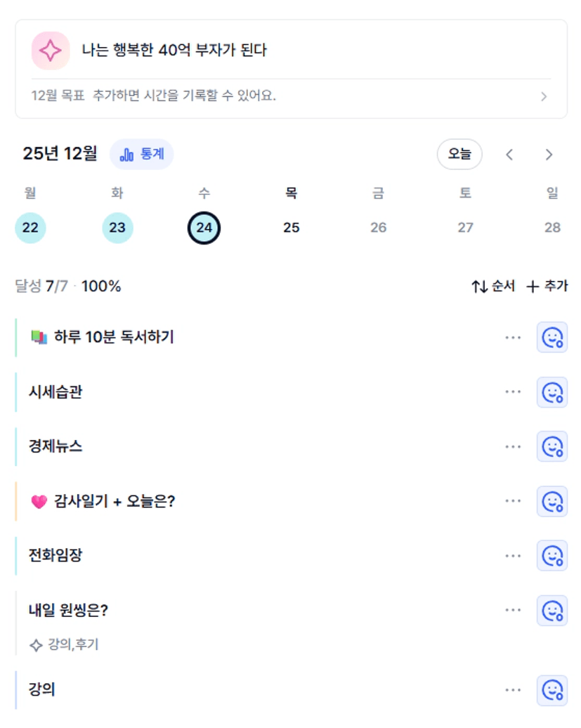Open three-dot menu for 경제뉴스

click(x=514, y=447)
